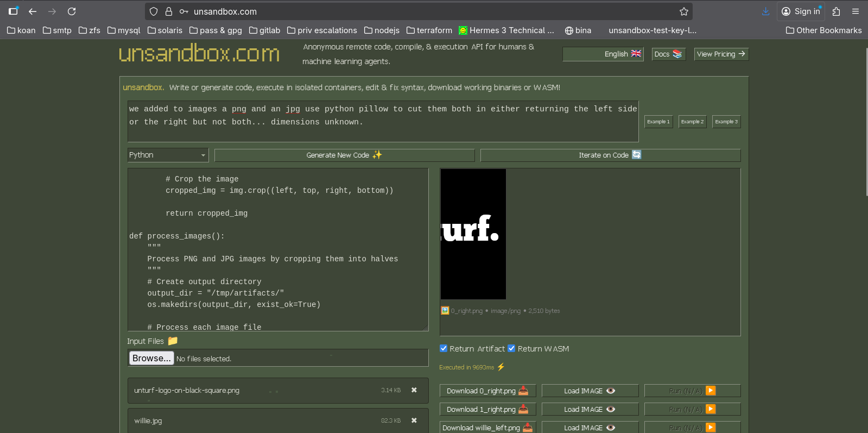Expand the Python language dropdown
This screenshot has height=433, width=868.
[x=168, y=155]
